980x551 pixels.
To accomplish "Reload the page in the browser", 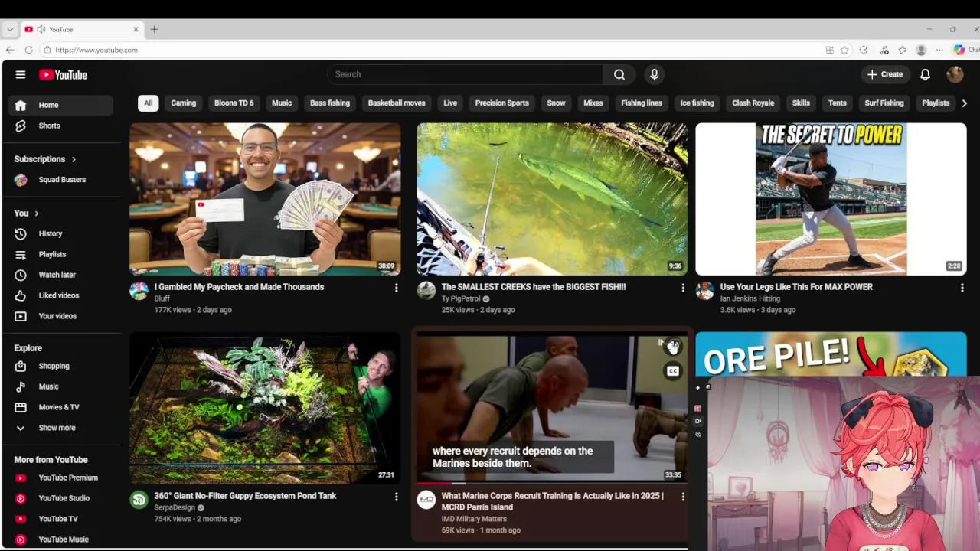I will click(x=28, y=50).
